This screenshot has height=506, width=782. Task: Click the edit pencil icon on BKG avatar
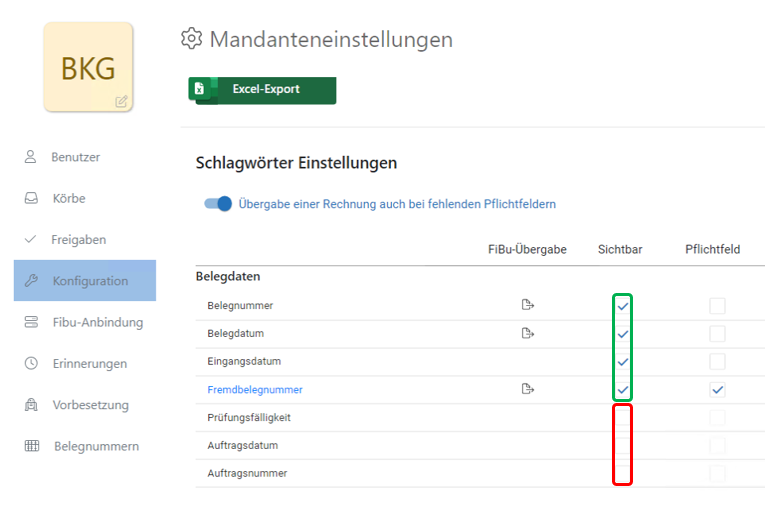click(121, 101)
